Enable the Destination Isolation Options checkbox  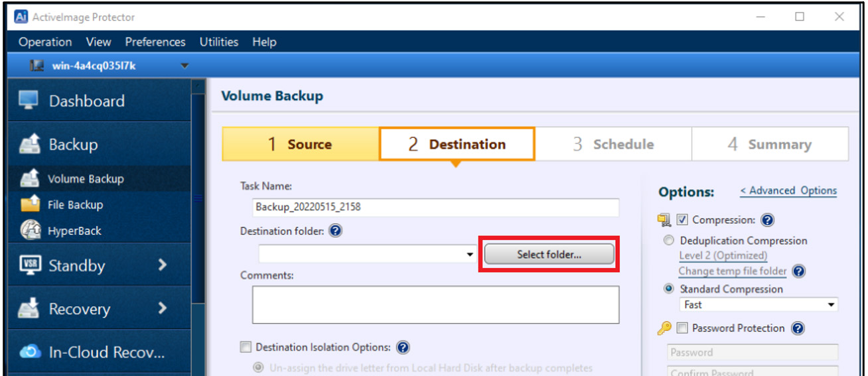tap(246, 347)
